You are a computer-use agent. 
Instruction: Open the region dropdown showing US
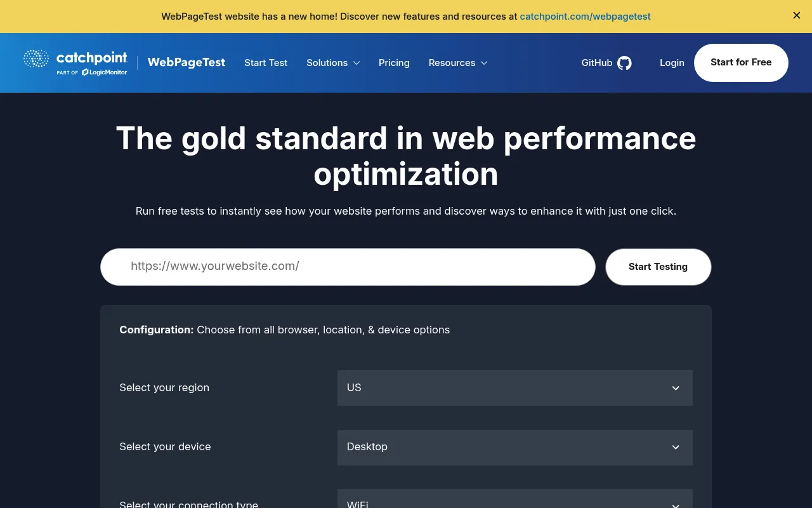point(514,388)
